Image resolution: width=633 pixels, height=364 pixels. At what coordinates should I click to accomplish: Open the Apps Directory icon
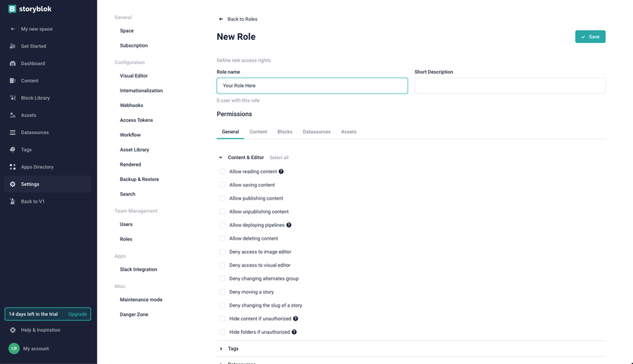13,167
